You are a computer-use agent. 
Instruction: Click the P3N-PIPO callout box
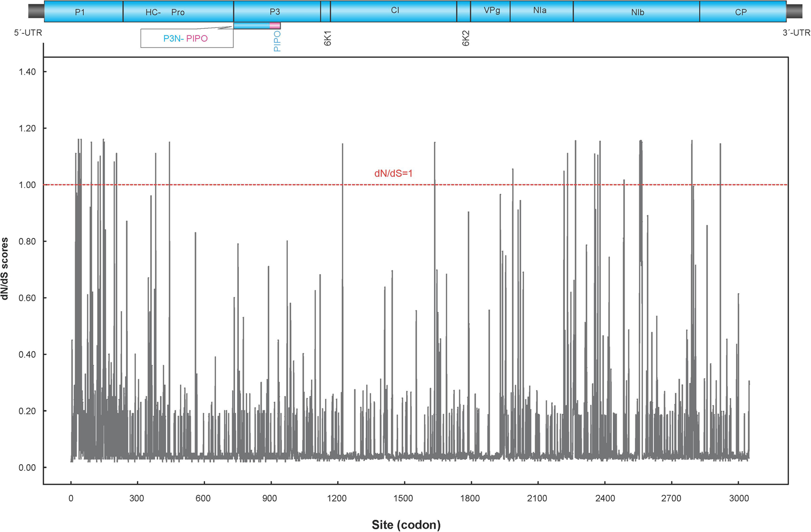[x=187, y=38]
